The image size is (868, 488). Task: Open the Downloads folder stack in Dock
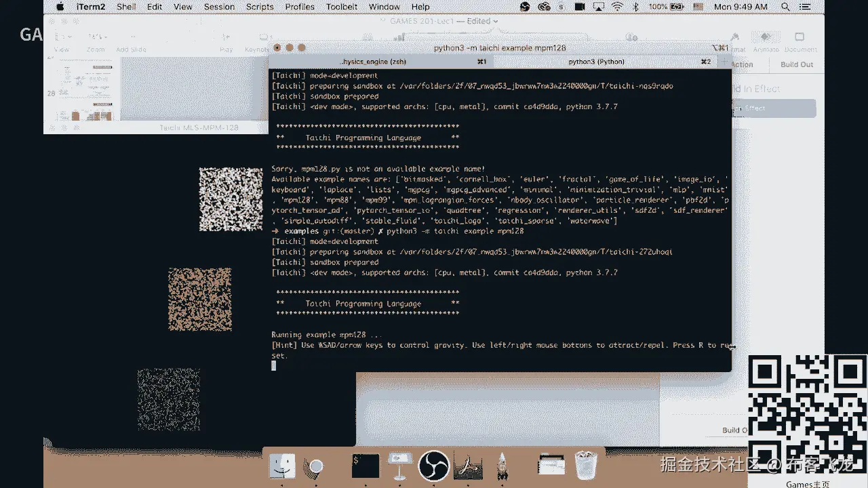click(x=551, y=466)
